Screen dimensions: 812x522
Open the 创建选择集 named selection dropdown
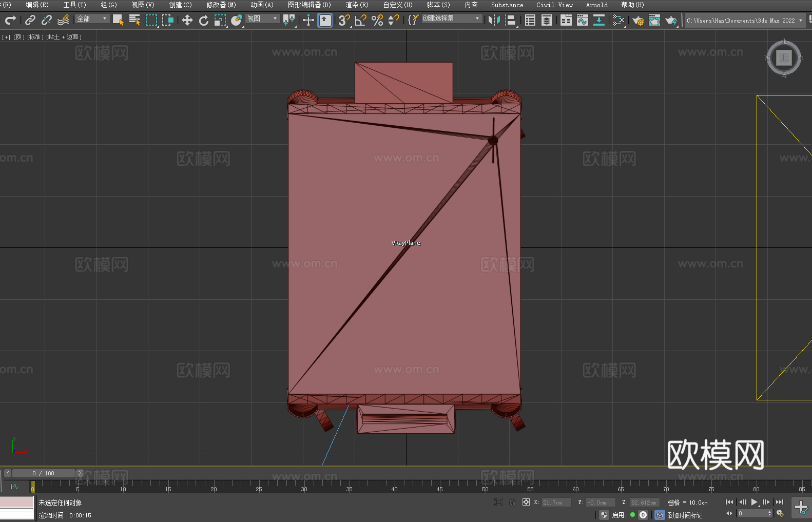[x=452, y=18]
